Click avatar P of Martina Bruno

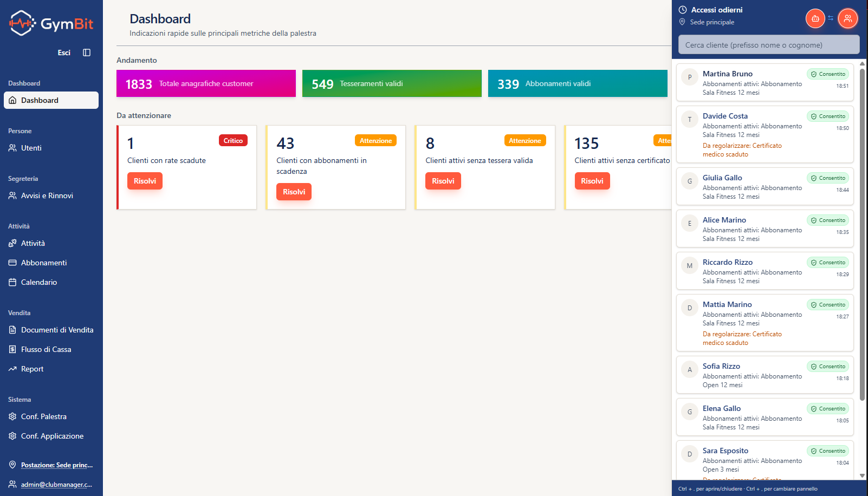click(x=690, y=77)
